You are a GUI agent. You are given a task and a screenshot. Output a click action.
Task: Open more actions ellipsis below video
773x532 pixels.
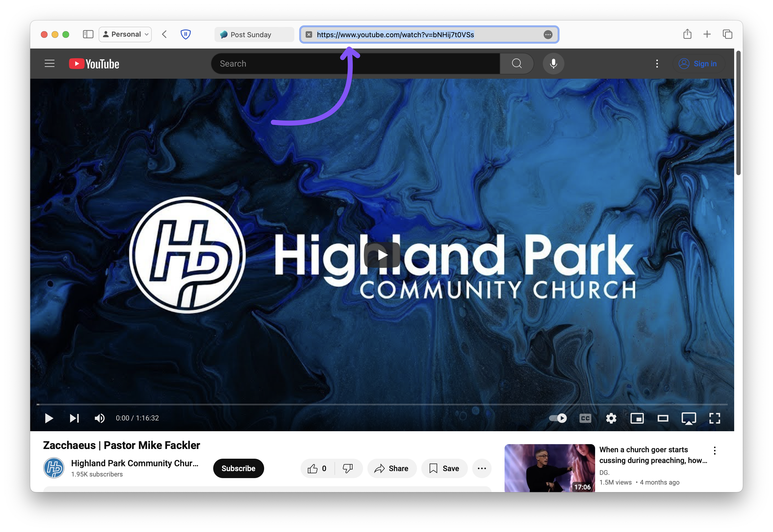482,468
